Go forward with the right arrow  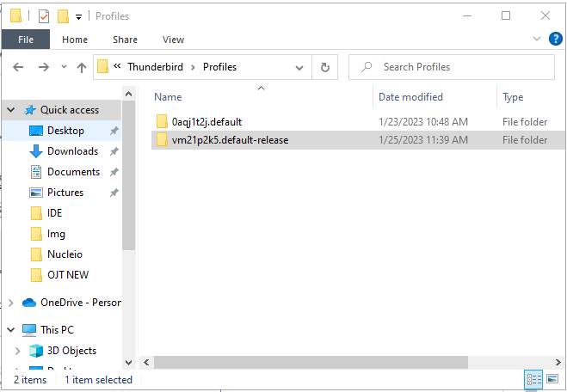44,67
